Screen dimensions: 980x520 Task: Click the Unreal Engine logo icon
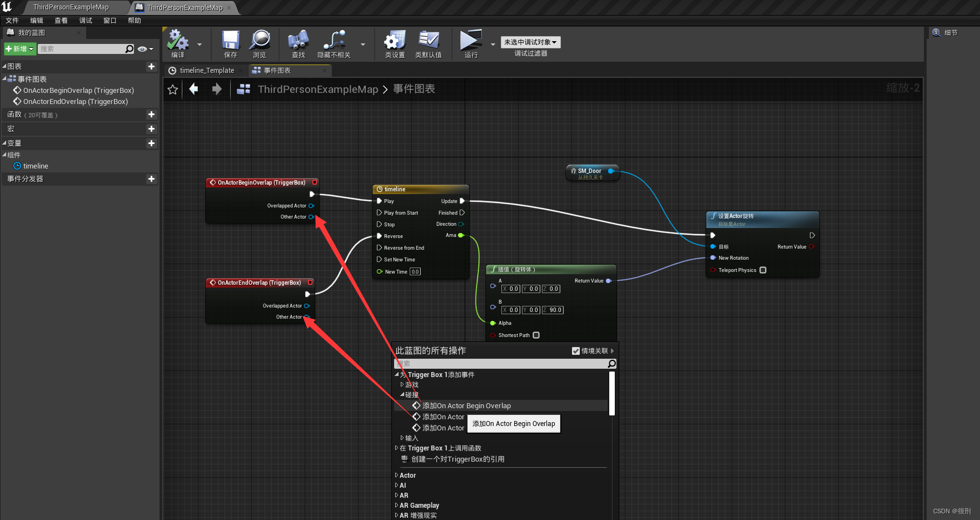[7, 7]
